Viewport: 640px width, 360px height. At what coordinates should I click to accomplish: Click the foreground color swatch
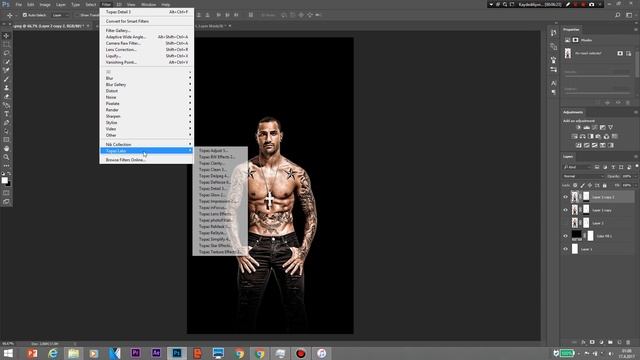4,180
